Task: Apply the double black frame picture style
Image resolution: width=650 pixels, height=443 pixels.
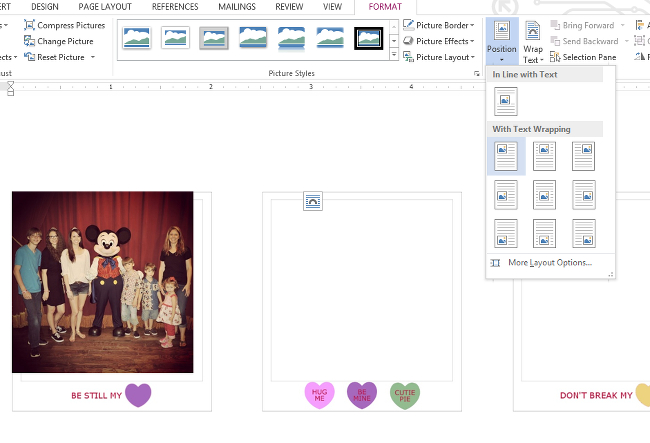Action: pos(369,38)
